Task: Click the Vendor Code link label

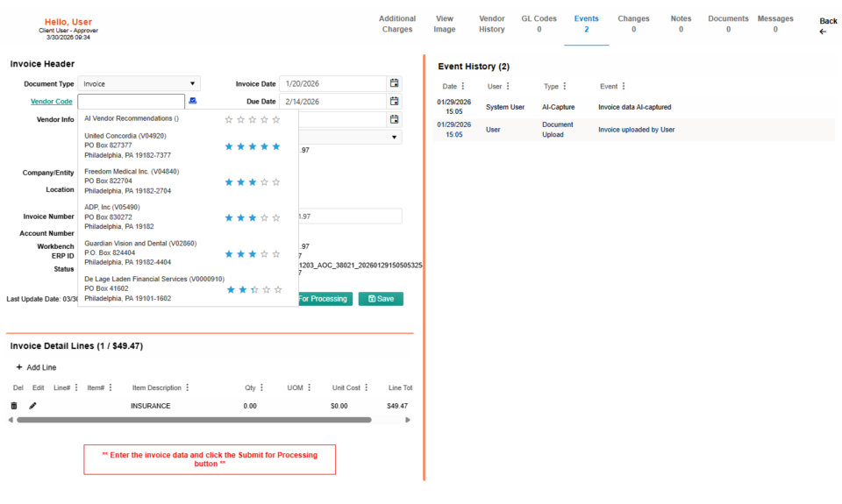Action: point(51,102)
